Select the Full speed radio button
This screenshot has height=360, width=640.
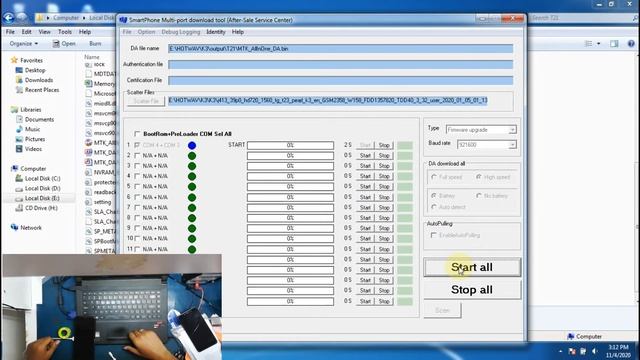coord(434,177)
